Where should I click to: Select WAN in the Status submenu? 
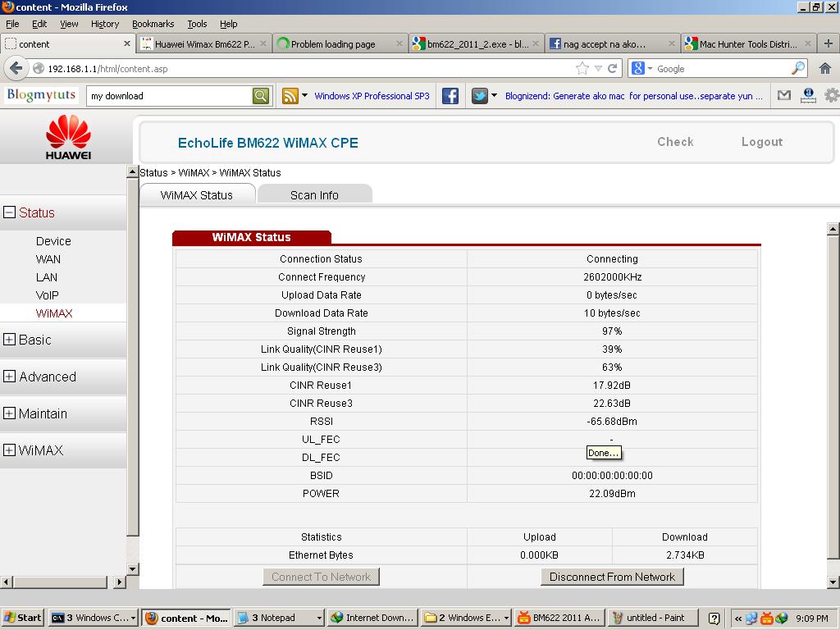pyautogui.click(x=48, y=258)
